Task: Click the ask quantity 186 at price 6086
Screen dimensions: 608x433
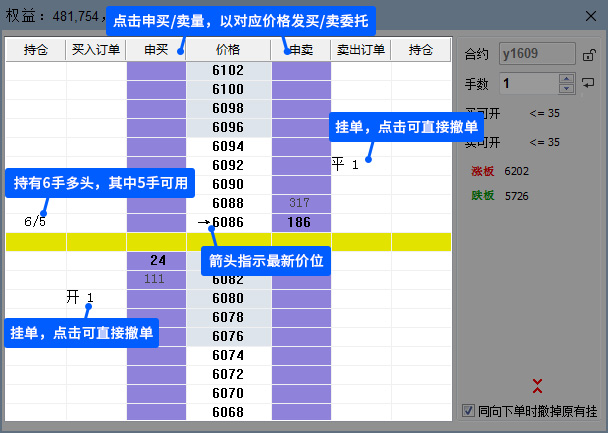Action: (300, 221)
